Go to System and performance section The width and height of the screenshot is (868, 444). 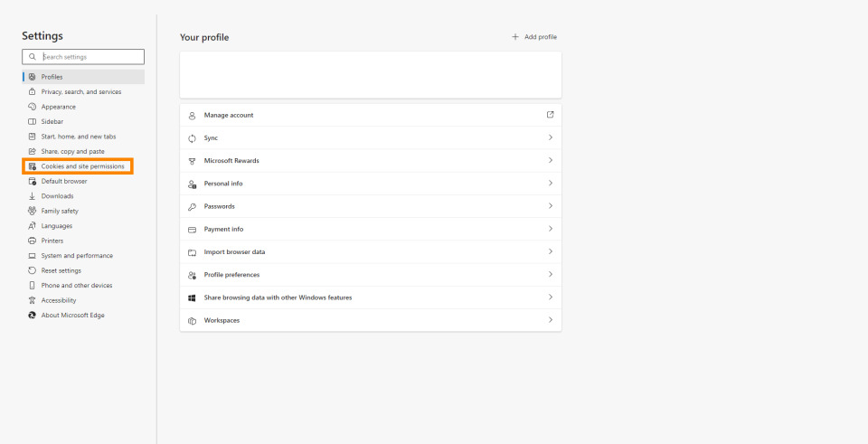pos(77,256)
